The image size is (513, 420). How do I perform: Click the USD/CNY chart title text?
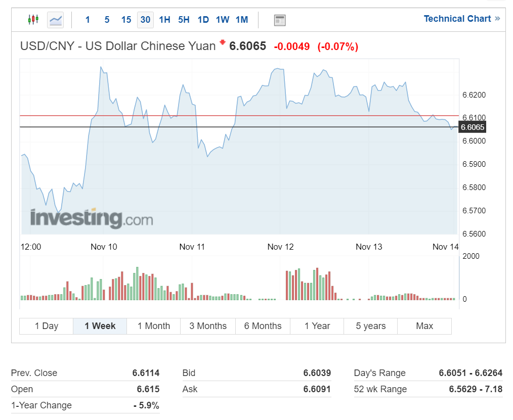click(x=118, y=46)
